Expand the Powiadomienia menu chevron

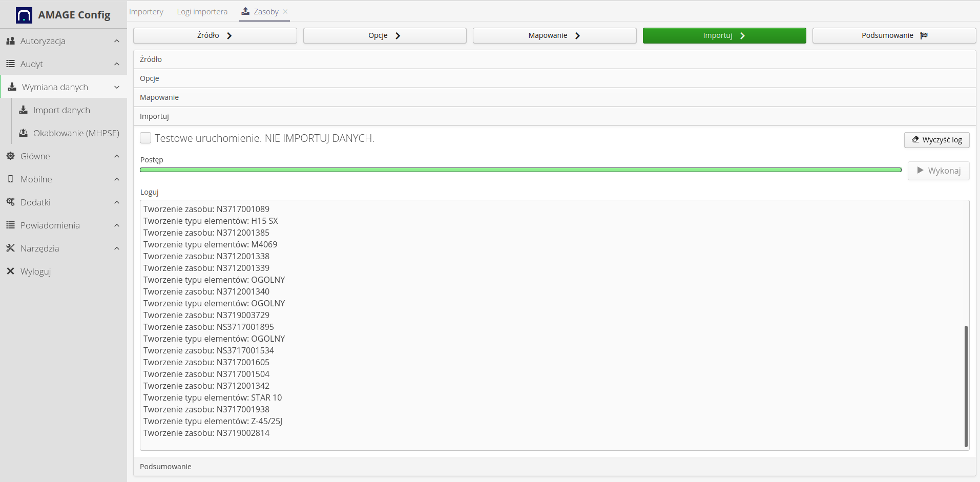coord(117,225)
